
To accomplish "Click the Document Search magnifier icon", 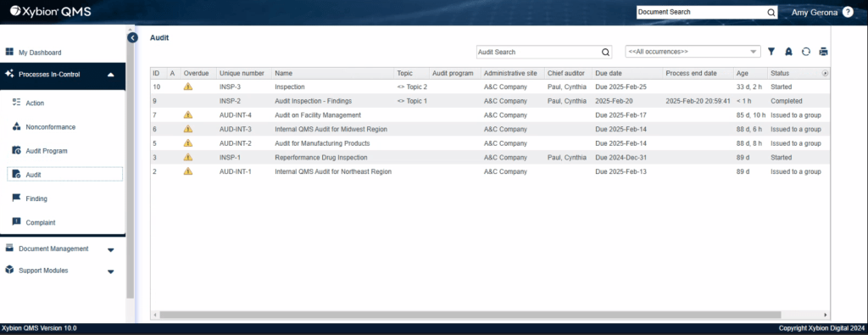I will [771, 12].
